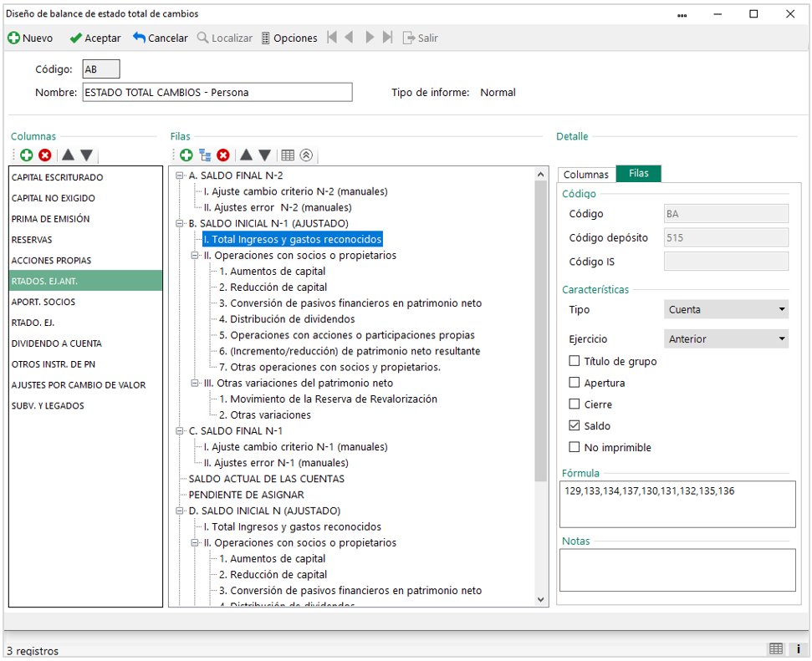The image size is (812, 661).
Task: Open the Localizar search tool
Action: (x=225, y=38)
